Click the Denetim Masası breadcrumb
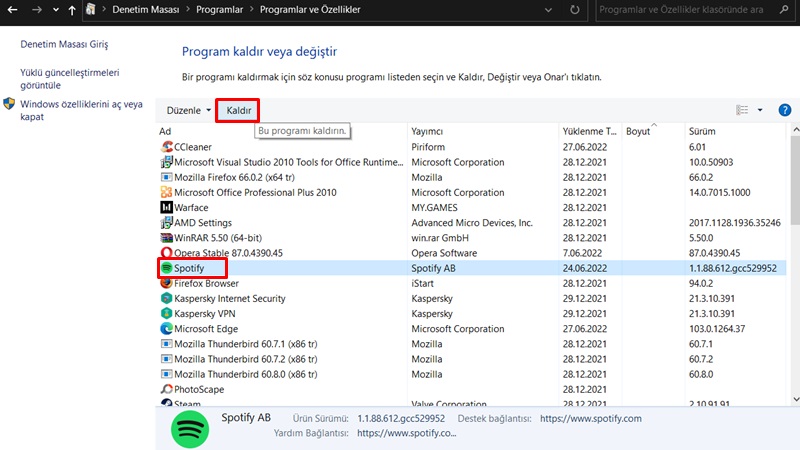Viewport: 800px width, 450px height. (x=145, y=10)
